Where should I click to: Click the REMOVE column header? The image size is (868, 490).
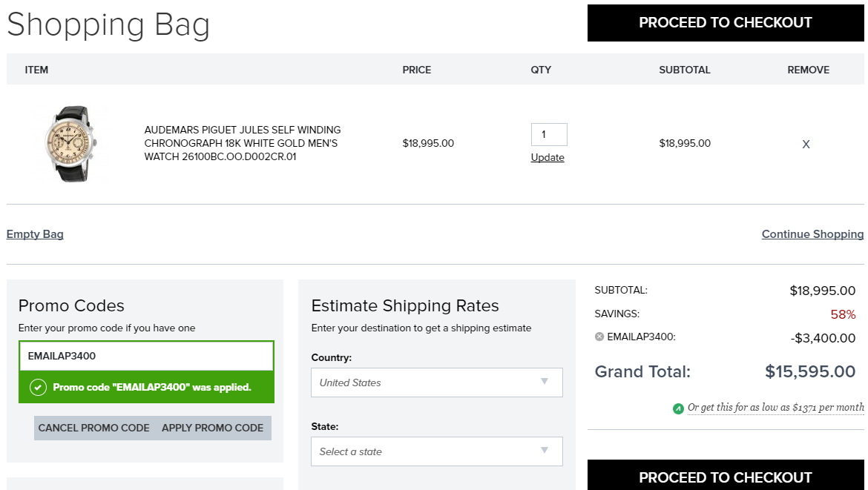coord(808,70)
